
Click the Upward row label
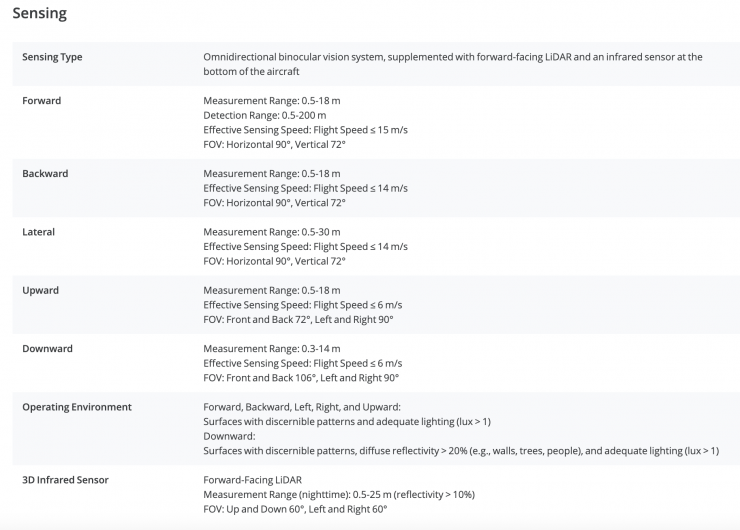40,290
